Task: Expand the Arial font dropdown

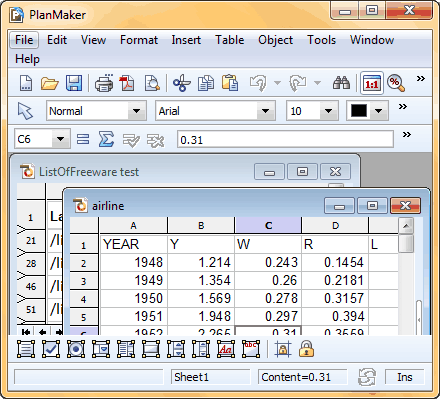Action: click(266, 111)
